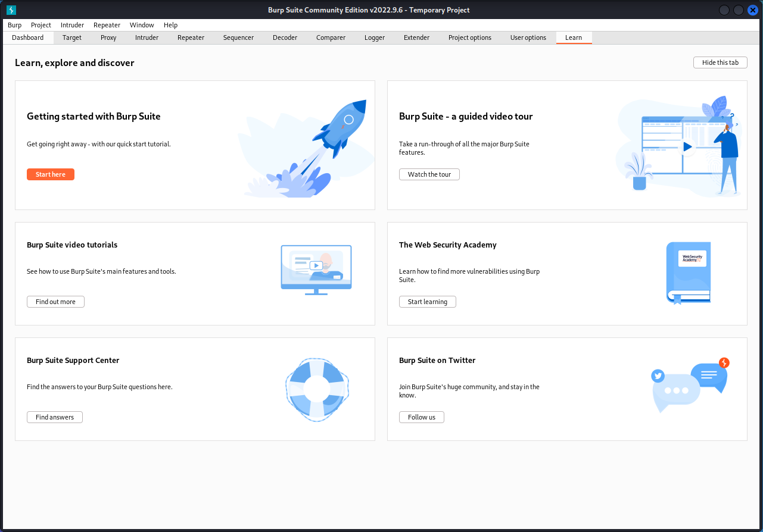Click the Find out more button
Screen dimensions: 763x532
55,302
